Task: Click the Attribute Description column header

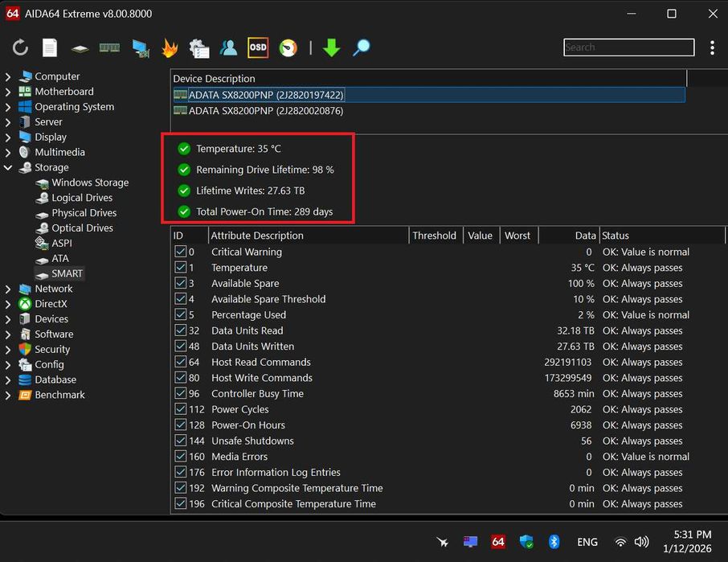Action: [x=257, y=236]
